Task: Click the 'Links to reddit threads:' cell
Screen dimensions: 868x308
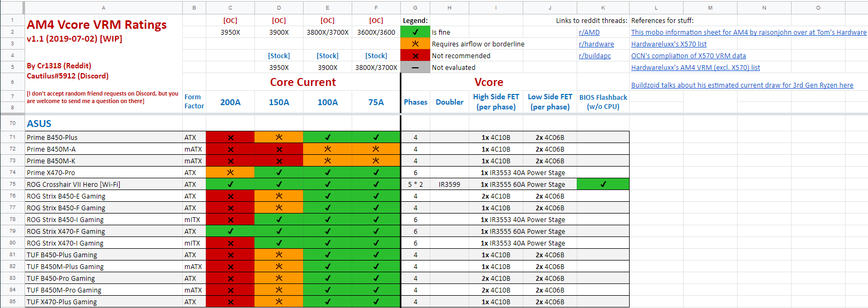Action: [x=592, y=20]
